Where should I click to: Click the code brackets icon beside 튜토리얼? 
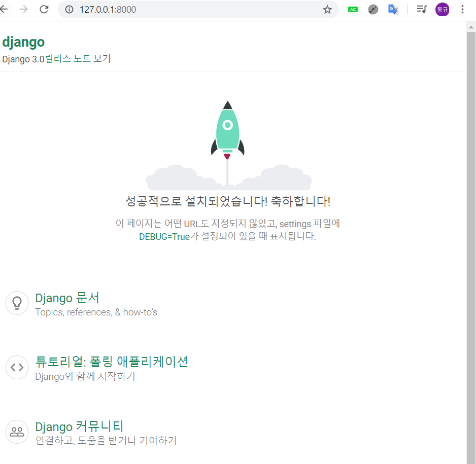coord(17,367)
